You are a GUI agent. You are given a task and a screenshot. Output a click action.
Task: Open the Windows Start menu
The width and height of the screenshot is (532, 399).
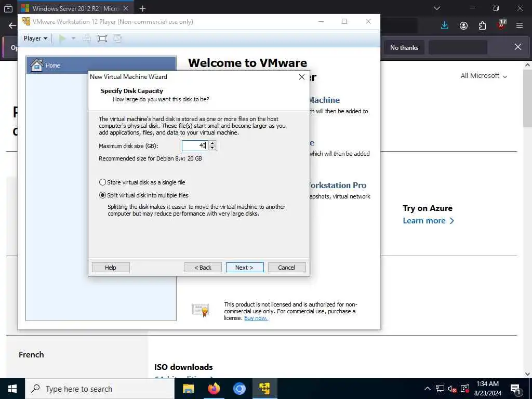pyautogui.click(x=12, y=389)
